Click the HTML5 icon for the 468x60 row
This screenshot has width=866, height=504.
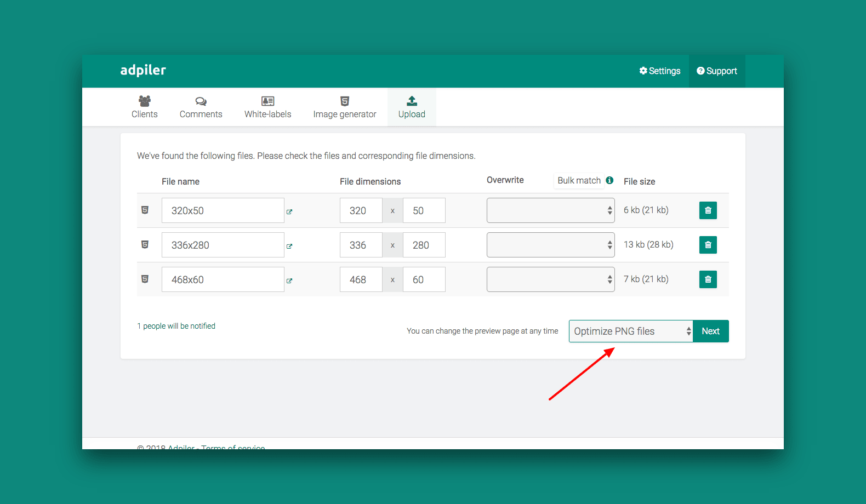click(x=145, y=279)
